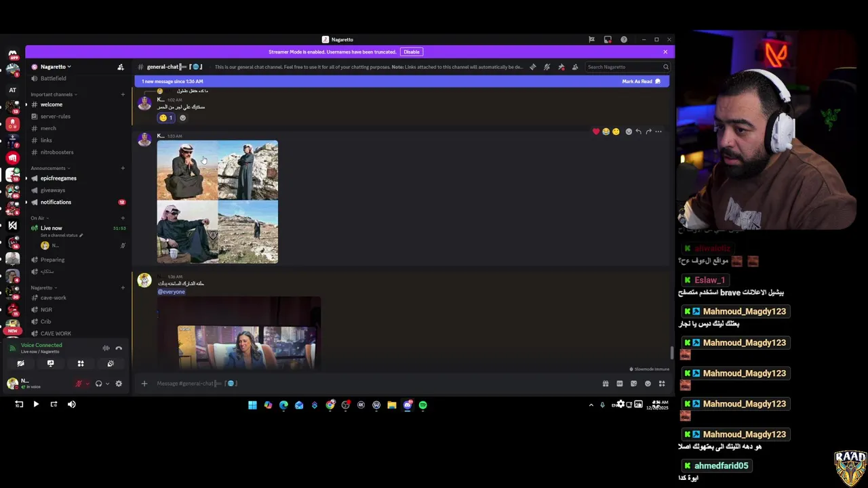868x488 pixels.
Task: Attach file with plus button in message box
Action: tap(144, 384)
